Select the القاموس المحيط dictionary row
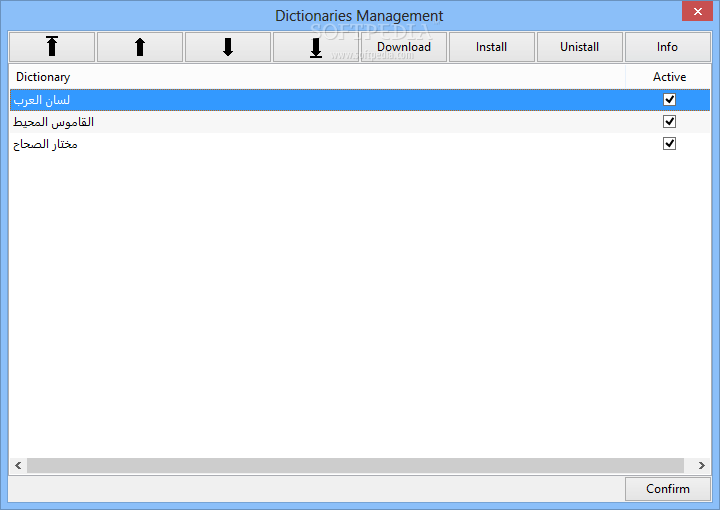This screenshot has height=510, width=720. tap(360, 122)
